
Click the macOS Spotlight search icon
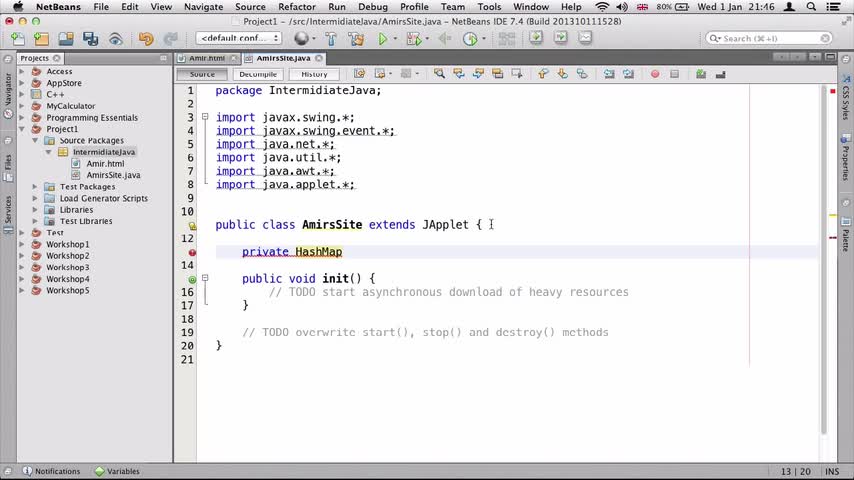click(x=811, y=7)
